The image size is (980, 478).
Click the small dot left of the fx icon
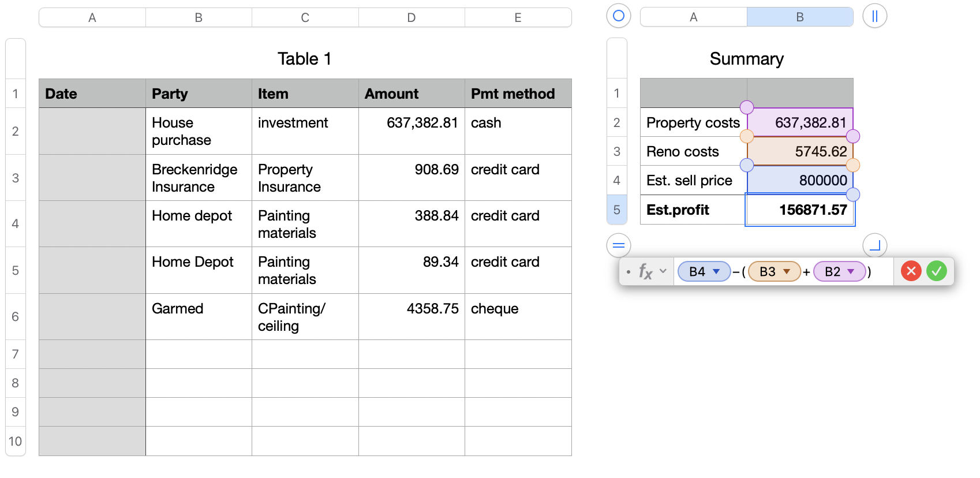click(x=629, y=271)
